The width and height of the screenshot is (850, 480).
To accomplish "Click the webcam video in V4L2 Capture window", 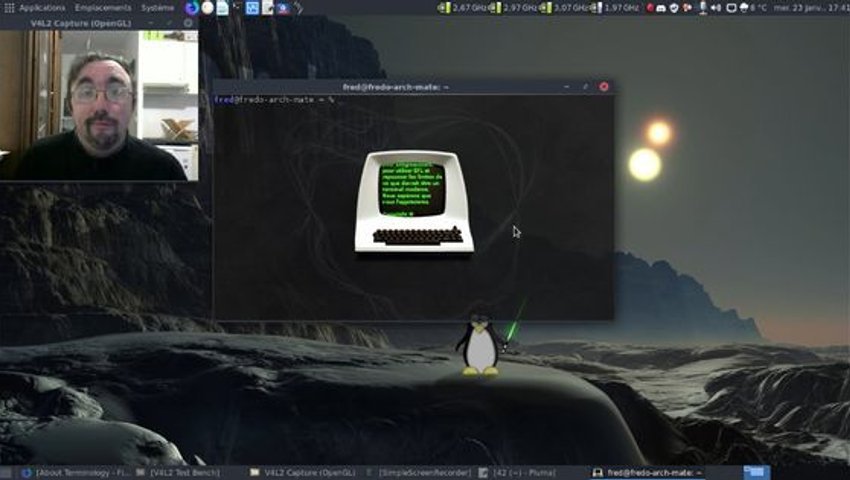I will coord(99,105).
